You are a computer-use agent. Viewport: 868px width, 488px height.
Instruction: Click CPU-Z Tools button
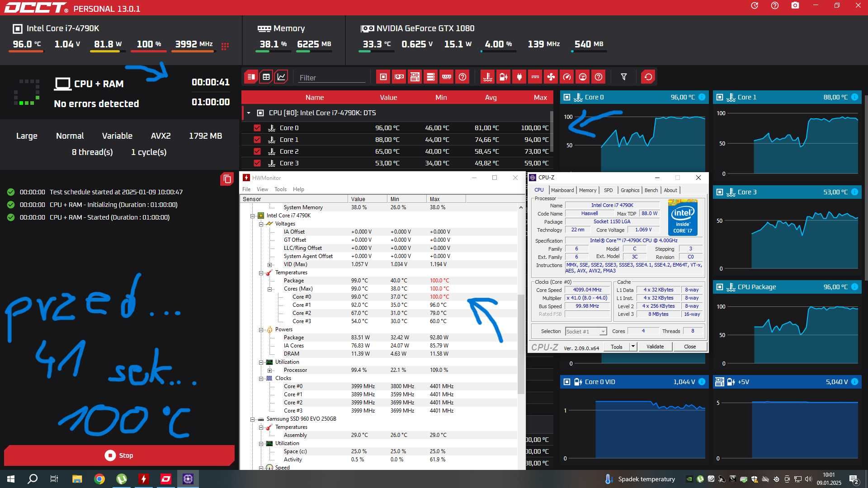point(617,347)
